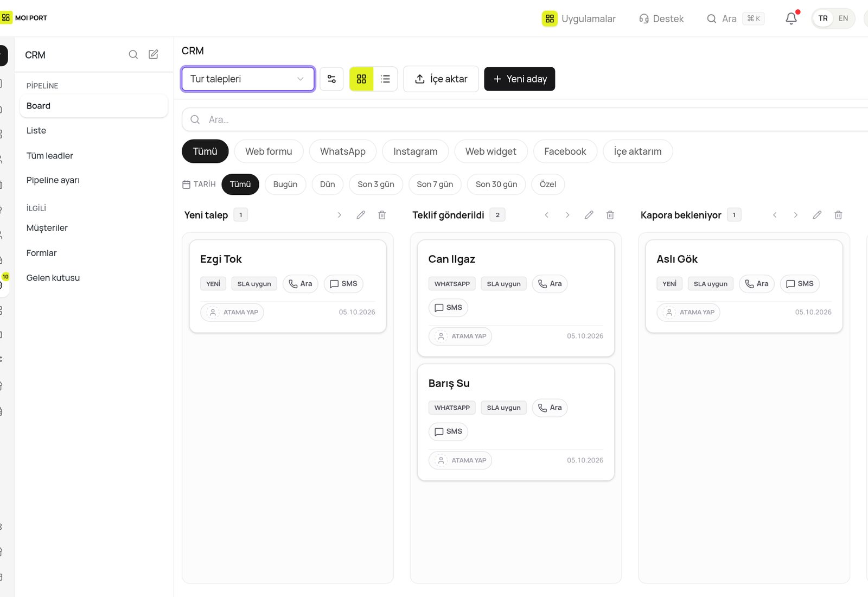Enable the Son 7 gün date filter
This screenshot has width=868, height=597.
(435, 185)
